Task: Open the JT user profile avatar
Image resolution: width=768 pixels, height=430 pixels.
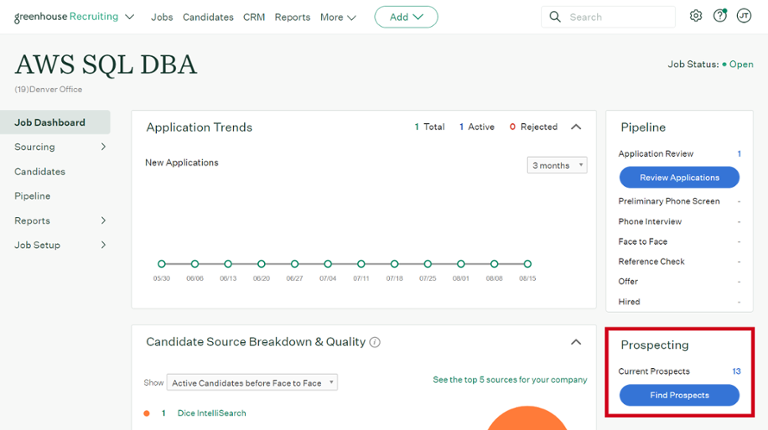Action: (x=744, y=16)
